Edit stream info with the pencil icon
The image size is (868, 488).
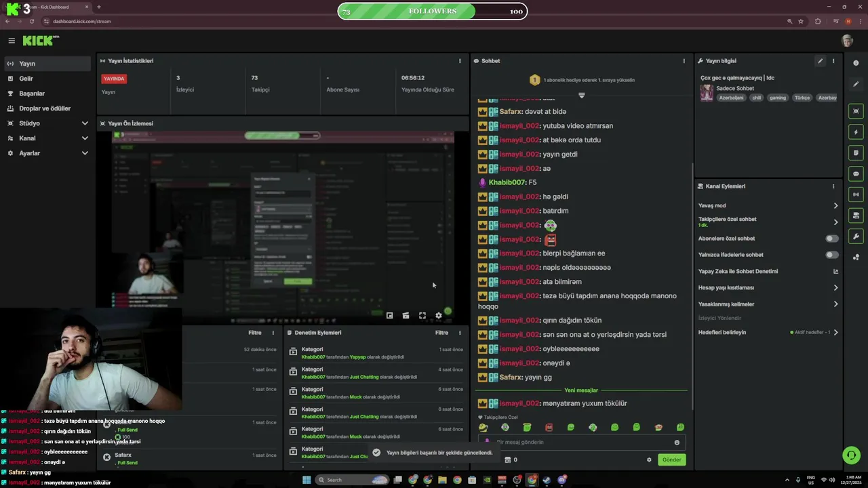click(x=820, y=61)
